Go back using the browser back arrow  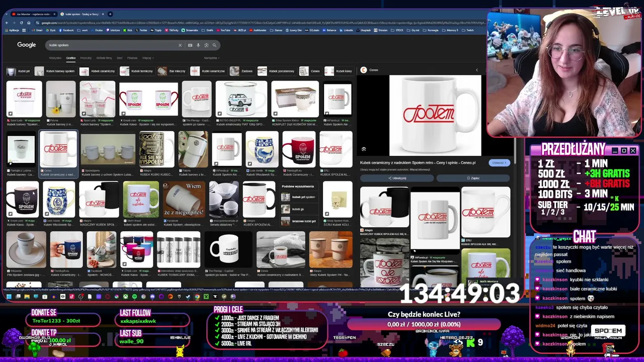[x=7, y=23]
